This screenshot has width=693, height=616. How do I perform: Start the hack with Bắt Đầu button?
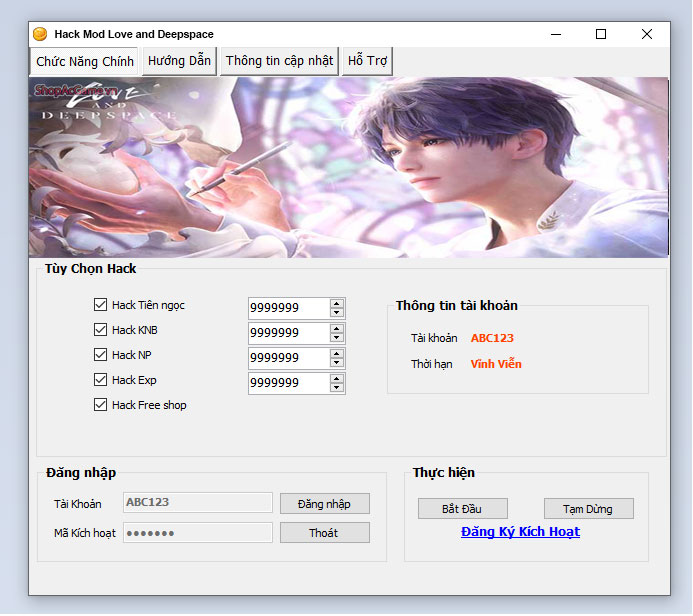(x=463, y=509)
